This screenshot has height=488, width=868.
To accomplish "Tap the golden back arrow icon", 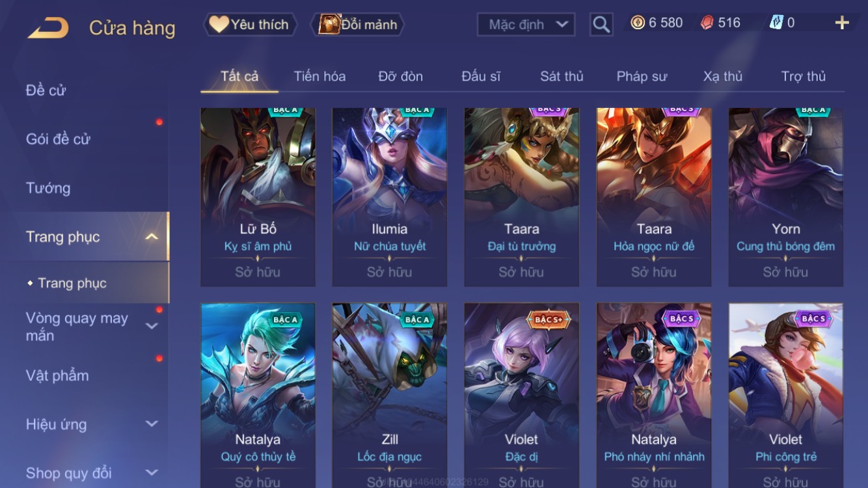I will (x=48, y=28).
